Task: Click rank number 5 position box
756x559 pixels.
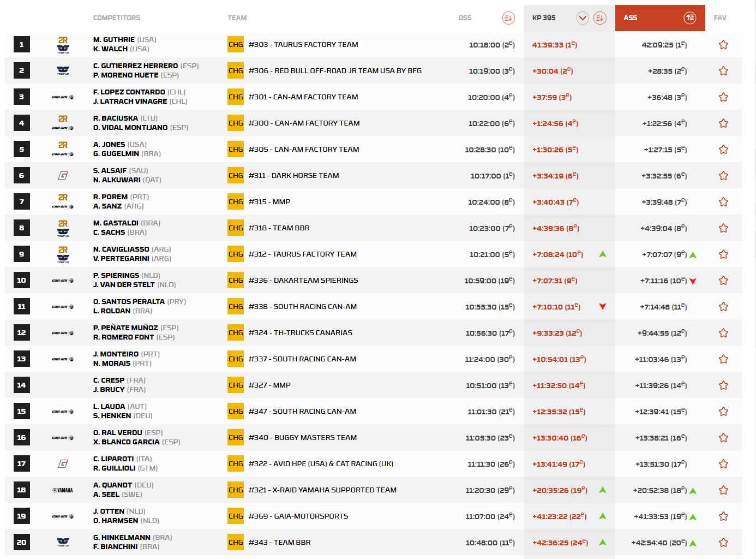Action: pyautogui.click(x=21, y=150)
